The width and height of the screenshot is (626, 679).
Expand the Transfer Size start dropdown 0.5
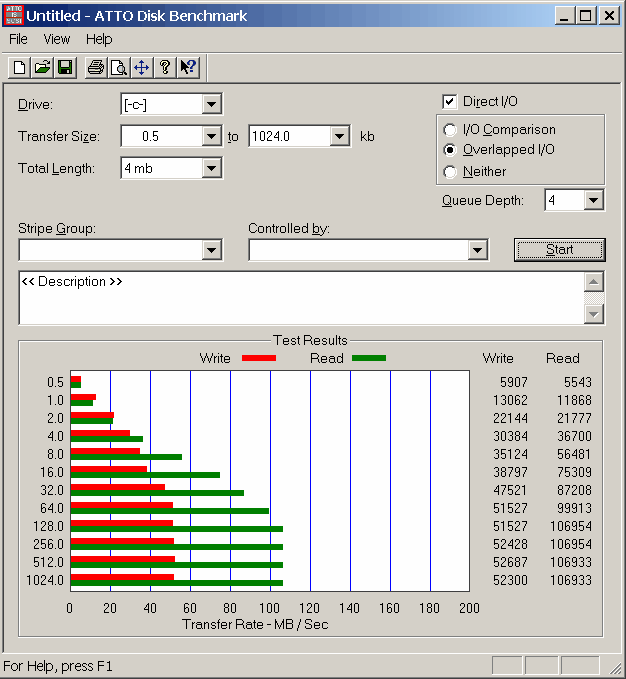212,136
